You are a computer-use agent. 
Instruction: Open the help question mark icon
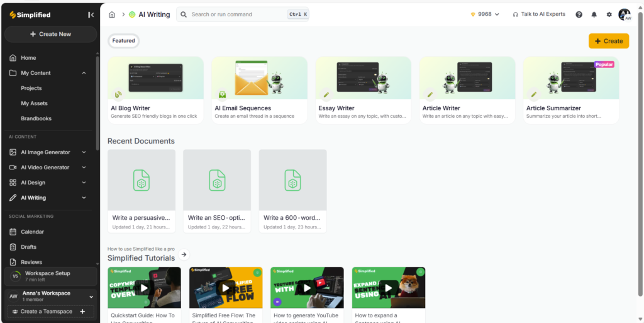[x=579, y=14]
